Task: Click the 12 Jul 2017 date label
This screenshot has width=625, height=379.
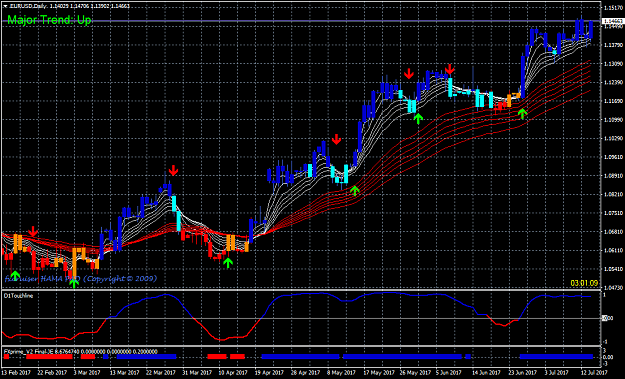Action: [593, 373]
